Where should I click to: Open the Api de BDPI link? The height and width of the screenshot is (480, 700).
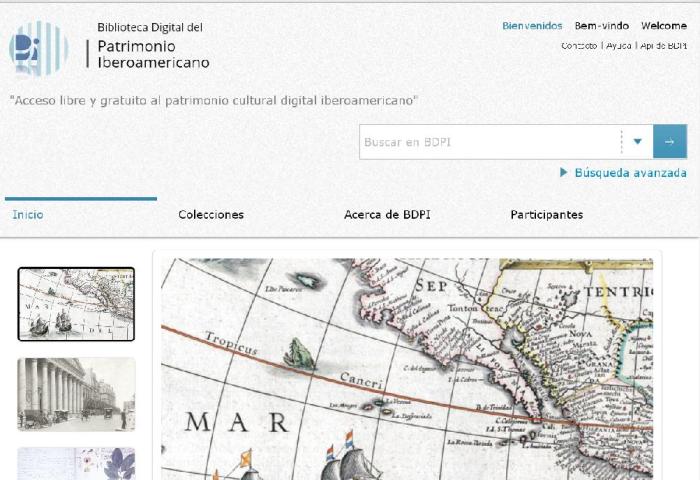pos(663,46)
